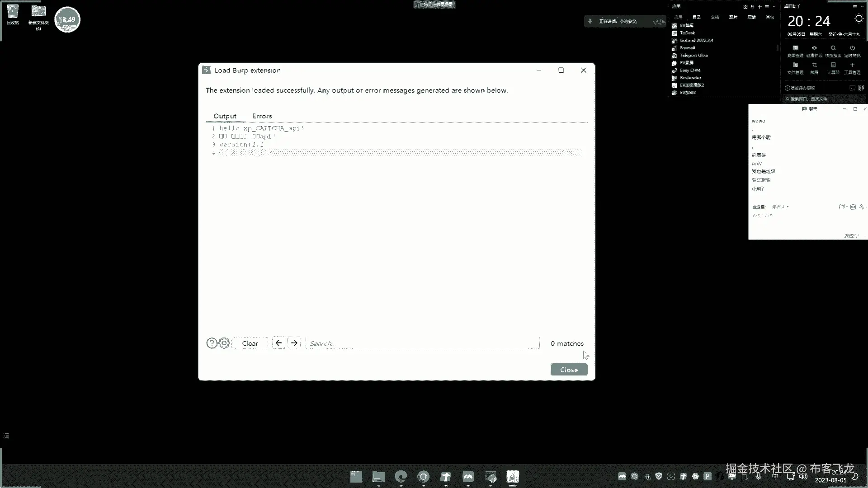Screen dimensions: 868x488
Task: Toggle the eye protection mode icon
Action: point(814,48)
